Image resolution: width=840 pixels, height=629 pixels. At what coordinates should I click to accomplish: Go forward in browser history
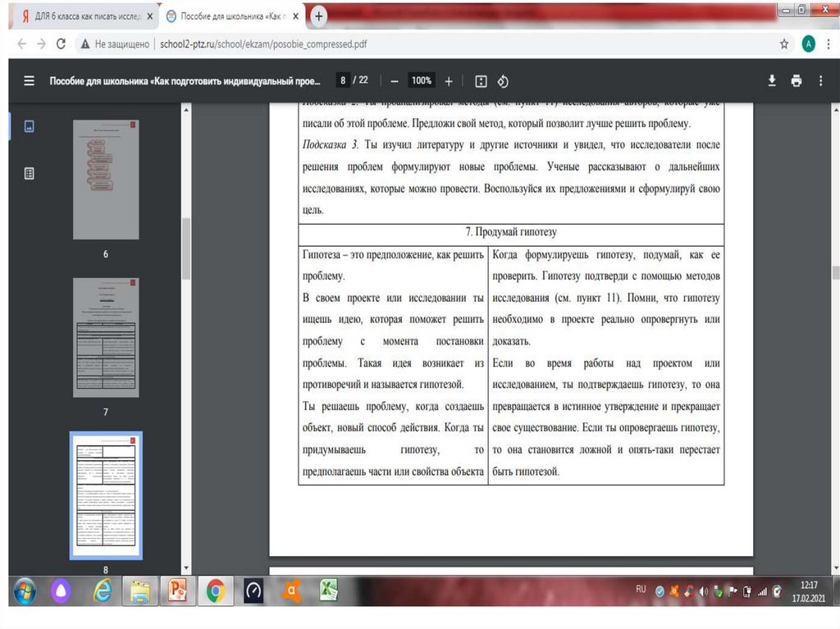[x=41, y=44]
